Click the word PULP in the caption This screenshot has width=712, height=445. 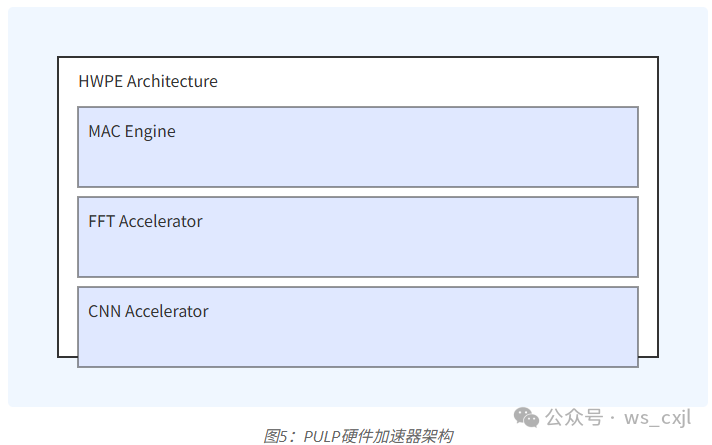pyautogui.click(x=322, y=436)
